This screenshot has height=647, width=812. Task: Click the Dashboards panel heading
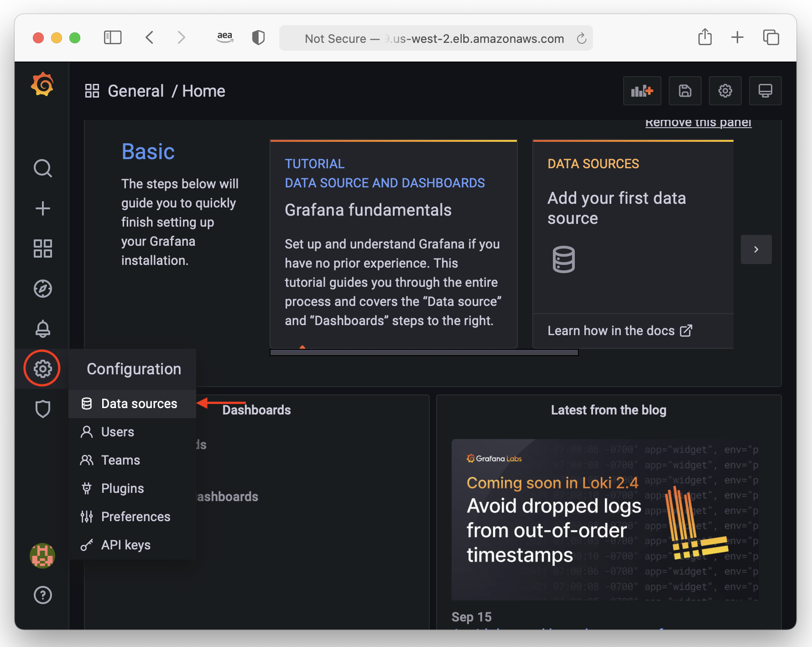tap(256, 410)
